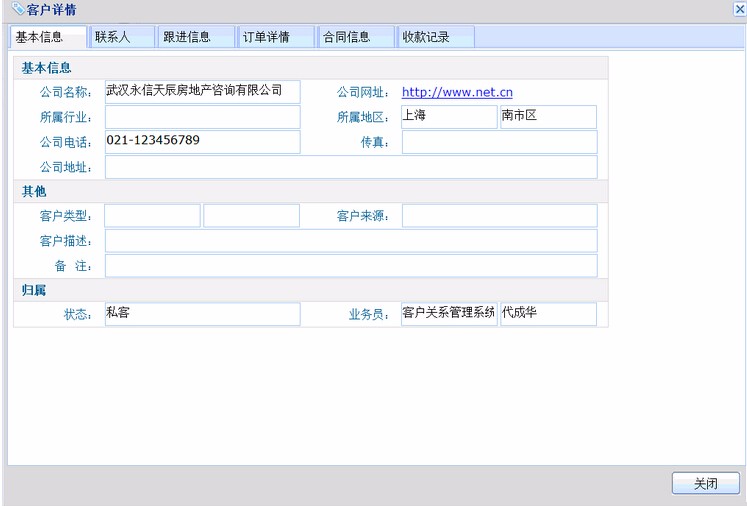
Task: Click the 公司名称 field
Action: (202, 91)
